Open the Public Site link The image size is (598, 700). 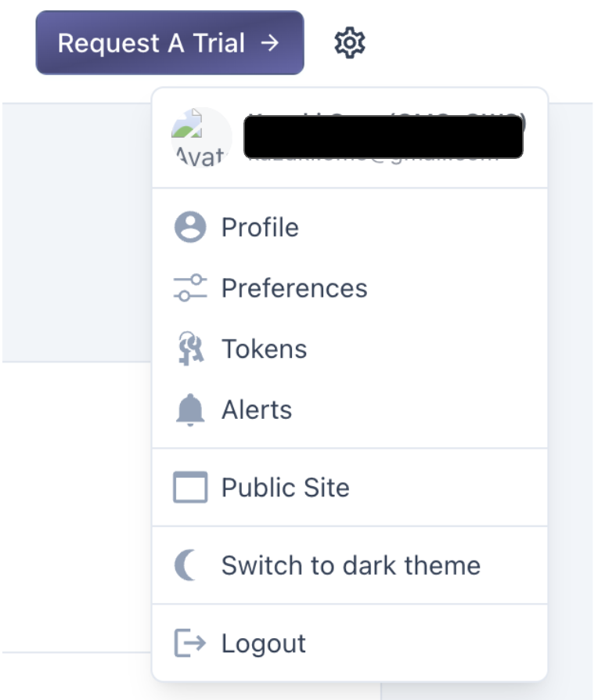[350, 487]
